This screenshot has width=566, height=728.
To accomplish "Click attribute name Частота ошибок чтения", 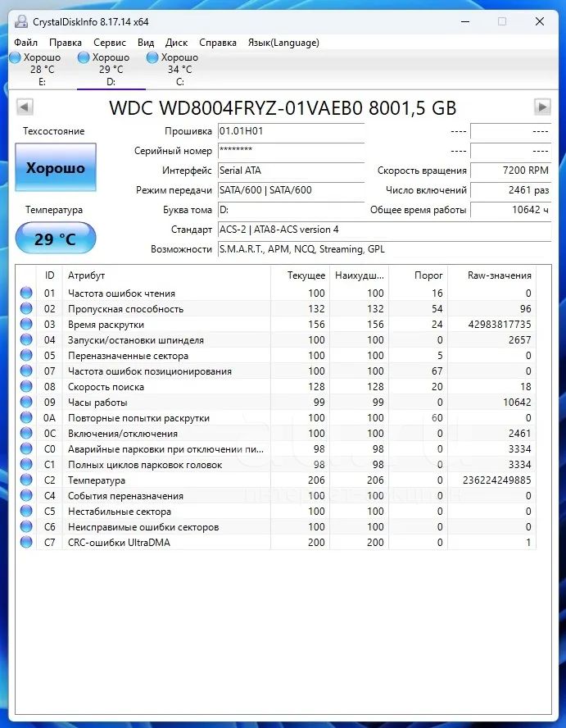I will [x=121, y=293].
